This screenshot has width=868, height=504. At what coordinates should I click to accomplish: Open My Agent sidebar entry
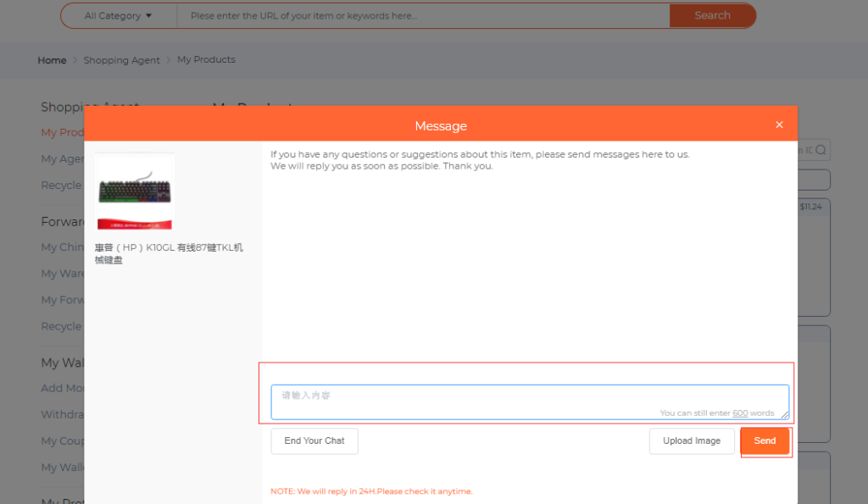pos(61,158)
